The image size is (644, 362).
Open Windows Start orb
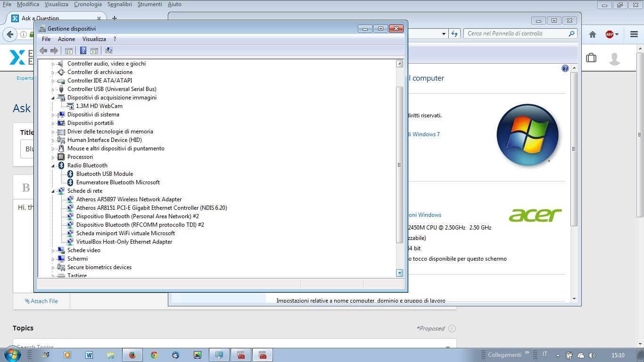[12, 354]
